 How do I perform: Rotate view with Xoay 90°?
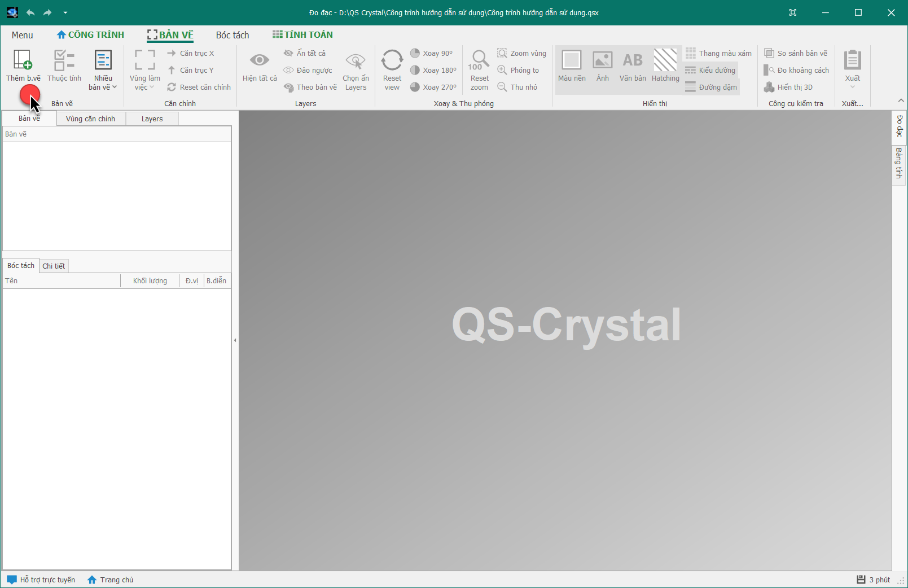431,53
